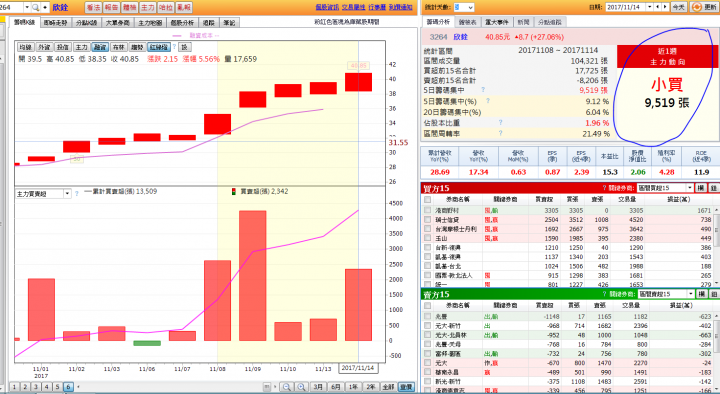
Task: Switch to the 個股分析 tab
Action: [182, 23]
